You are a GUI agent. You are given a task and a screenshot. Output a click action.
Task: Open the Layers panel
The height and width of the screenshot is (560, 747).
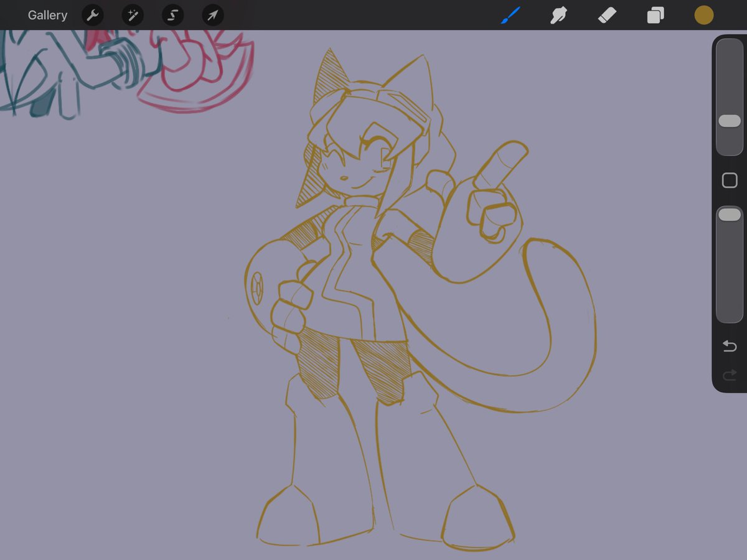655,16
